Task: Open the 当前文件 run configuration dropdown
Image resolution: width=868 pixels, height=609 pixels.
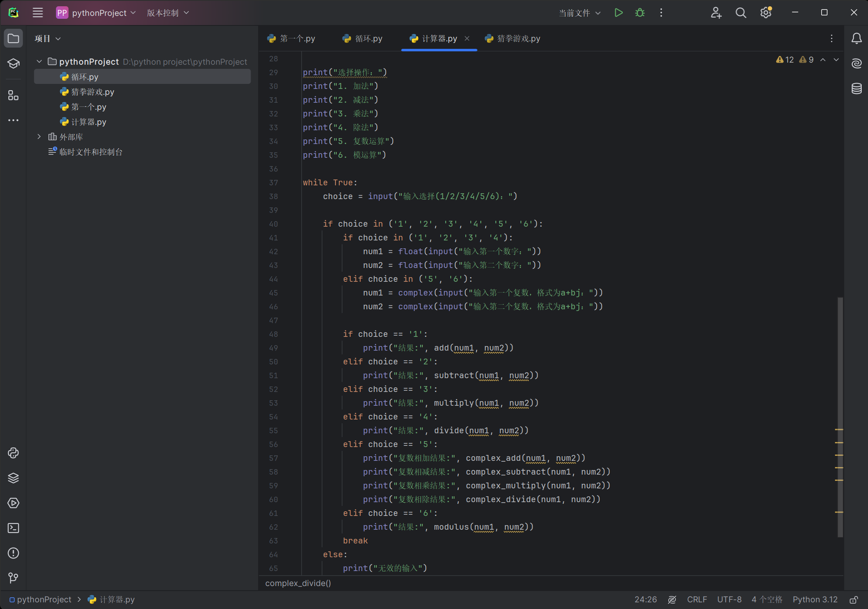Action: (579, 13)
